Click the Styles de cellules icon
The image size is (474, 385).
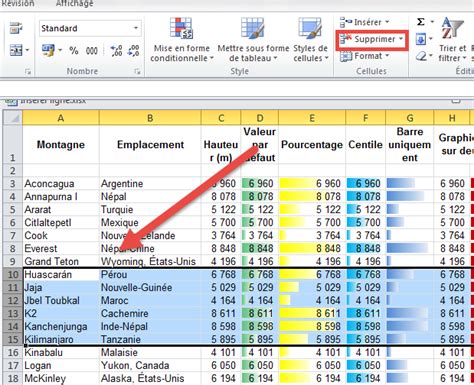click(x=310, y=29)
